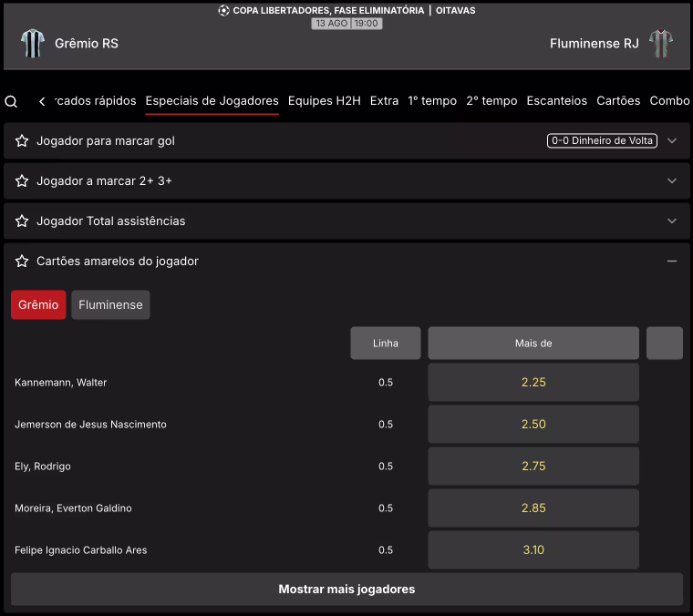
Task: Open the 'Cartões' tab
Action: point(618,100)
